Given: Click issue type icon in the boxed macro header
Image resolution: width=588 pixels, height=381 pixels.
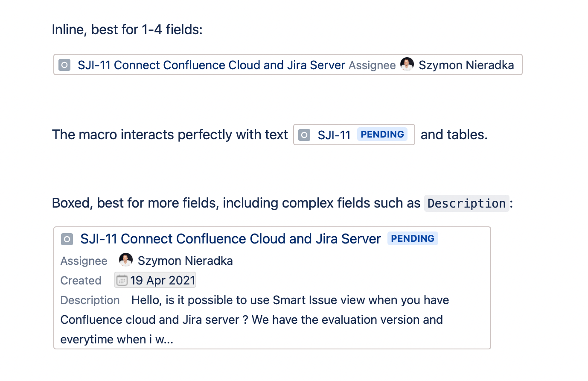Looking at the screenshot, I should tap(67, 239).
